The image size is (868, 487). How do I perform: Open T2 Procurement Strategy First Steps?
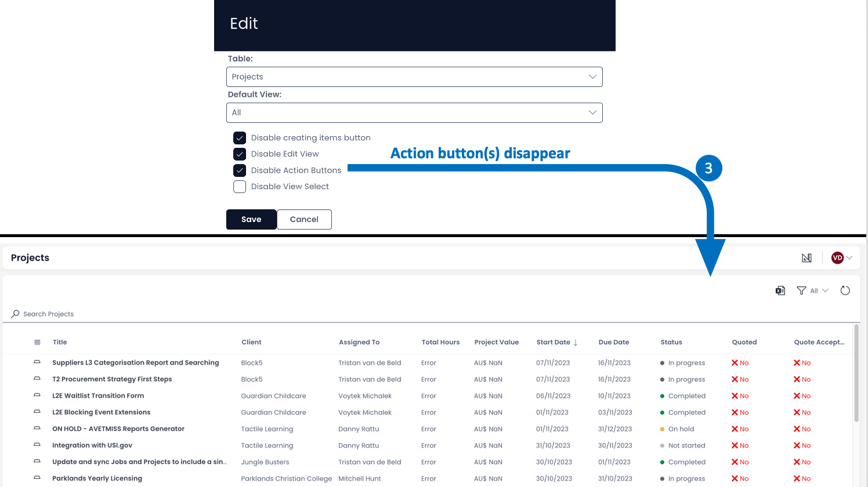coord(112,379)
